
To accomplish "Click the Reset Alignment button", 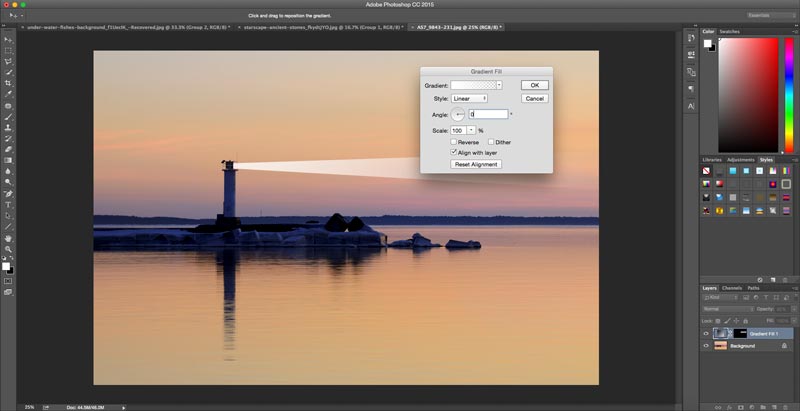I will point(476,164).
